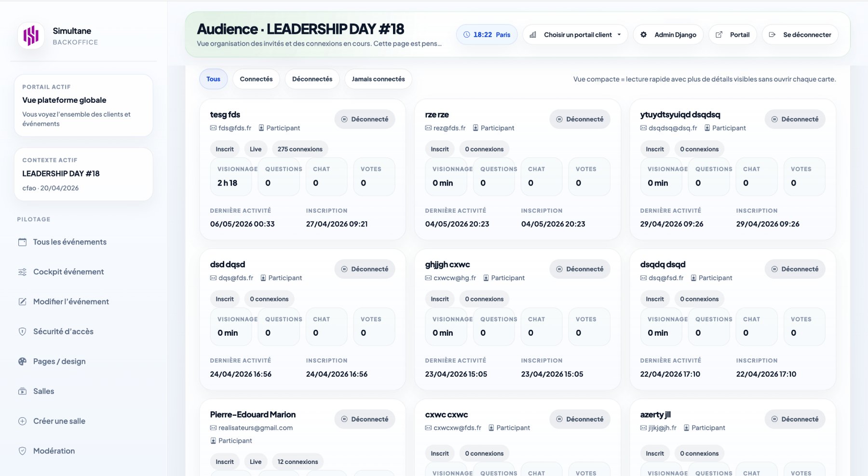Click the Admin Django gear icon
Image resolution: width=868 pixels, height=476 pixels.
(643, 35)
